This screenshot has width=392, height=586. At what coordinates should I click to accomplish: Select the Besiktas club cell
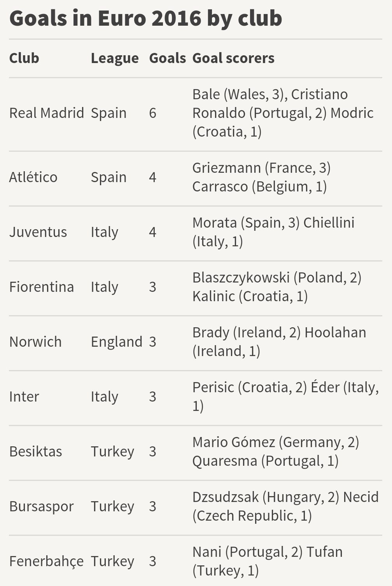pos(36,451)
